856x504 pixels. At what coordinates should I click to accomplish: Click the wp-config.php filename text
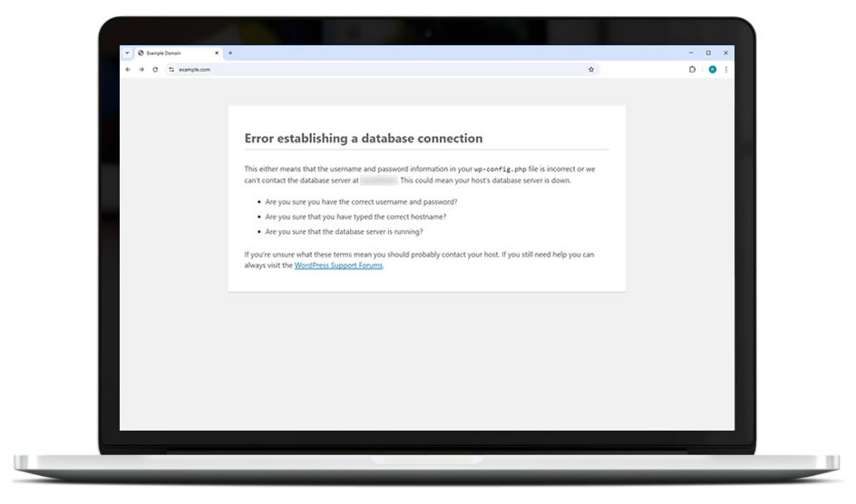(501, 170)
